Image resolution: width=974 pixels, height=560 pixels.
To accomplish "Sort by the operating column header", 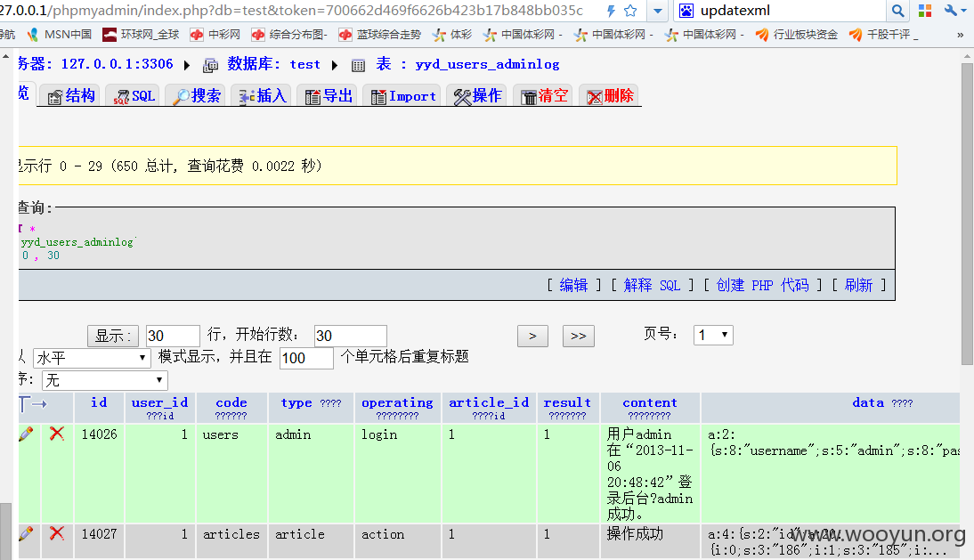I will pyautogui.click(x=398, y=402).
